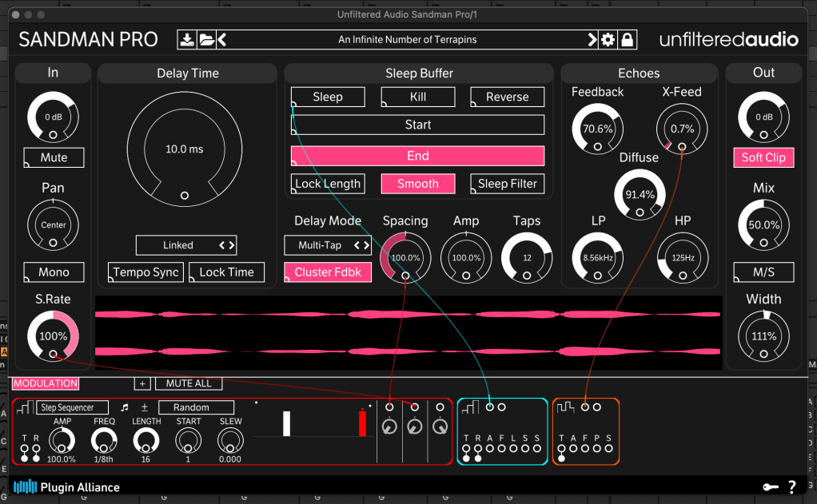Image resolution: width=817 pixels, height=504 pixels.
Task: Click the help question mark icon
Action: pyautogui.click(x=792, y=486)
